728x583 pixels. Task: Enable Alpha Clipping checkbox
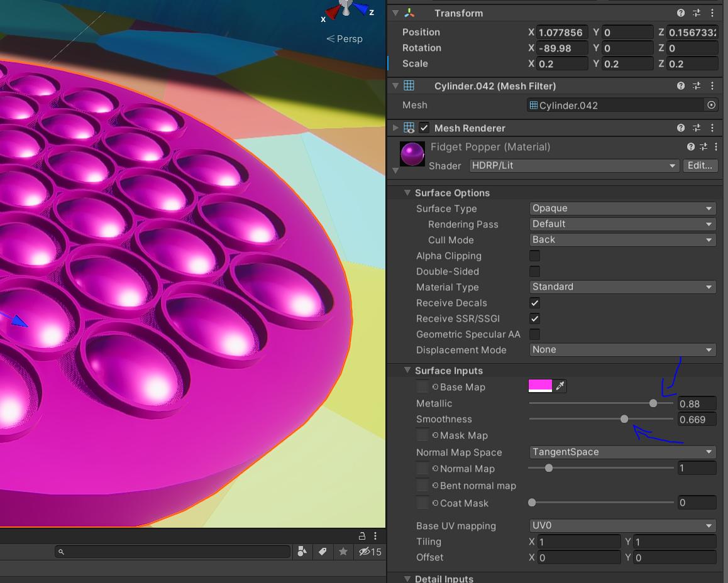(534, 256)
